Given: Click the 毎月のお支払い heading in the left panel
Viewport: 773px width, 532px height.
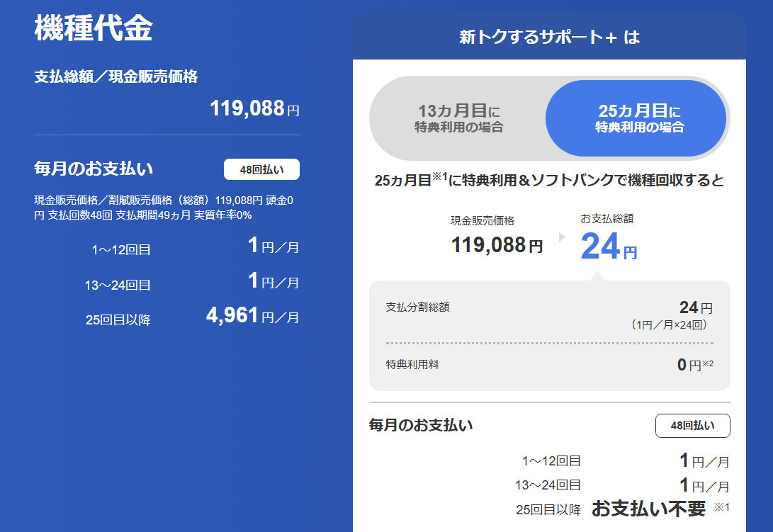Looking at the screenshot, I should pos(94,169).
